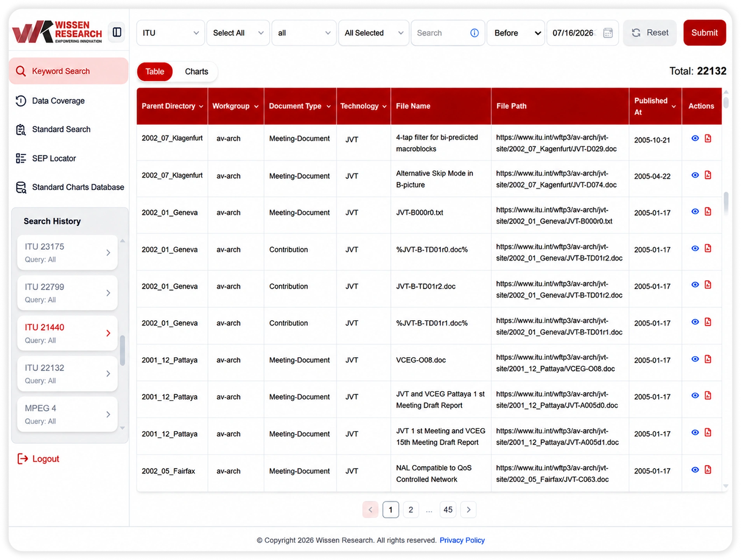Open PDF icon for VCEG-O08.doc row
The image size is (741, 560).
pyautogui.click(x=708, y=359)
